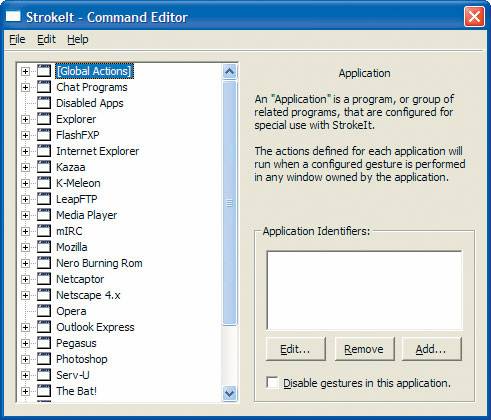Click the Disabled Apps window icon
The width and height of the screenshot is (491, 420).
pyautogui.click(x=44, y=103)
